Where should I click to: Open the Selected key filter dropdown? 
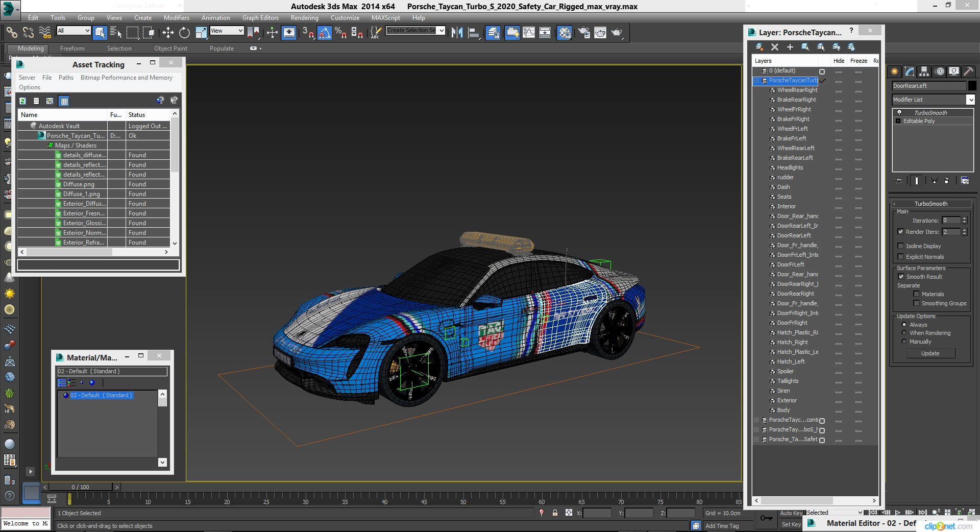tap(835, 513)
